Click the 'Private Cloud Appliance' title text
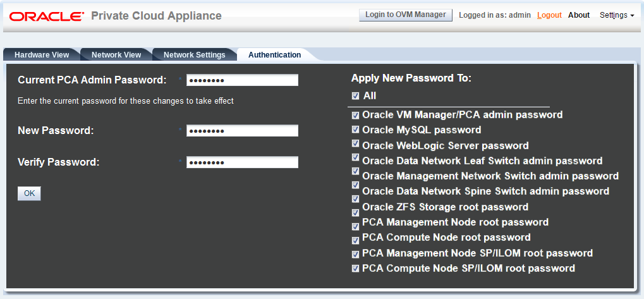 156,16
